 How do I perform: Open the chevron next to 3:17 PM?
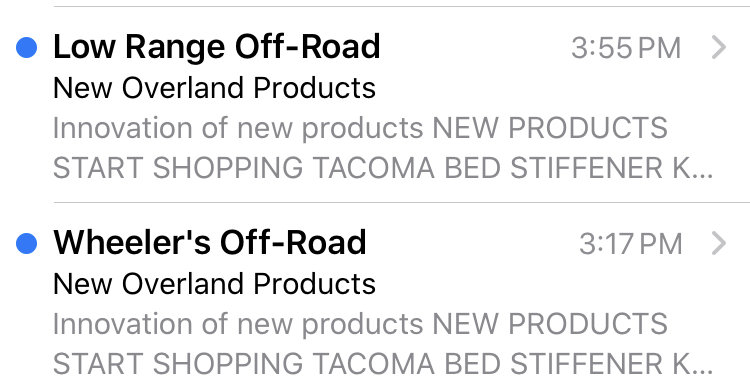tap(718, 243)
